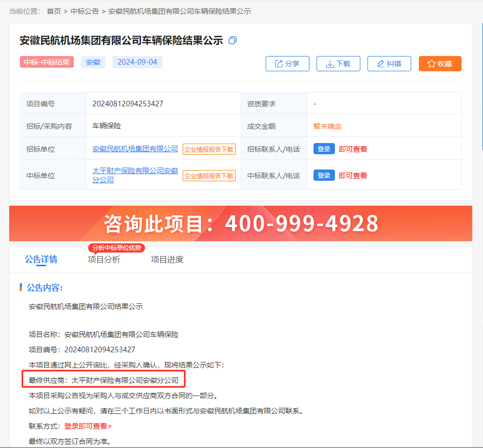This screenshot has height=448, width=483.
Task: Open 首页 in the breadcrumb
Action: pos(54,11)
